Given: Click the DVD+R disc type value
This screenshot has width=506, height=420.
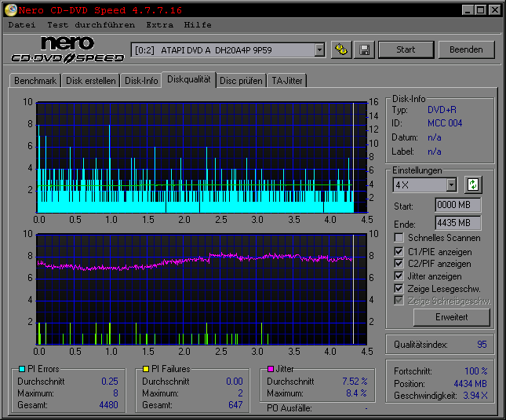Looking at the screenshot, I should [442, 110].
